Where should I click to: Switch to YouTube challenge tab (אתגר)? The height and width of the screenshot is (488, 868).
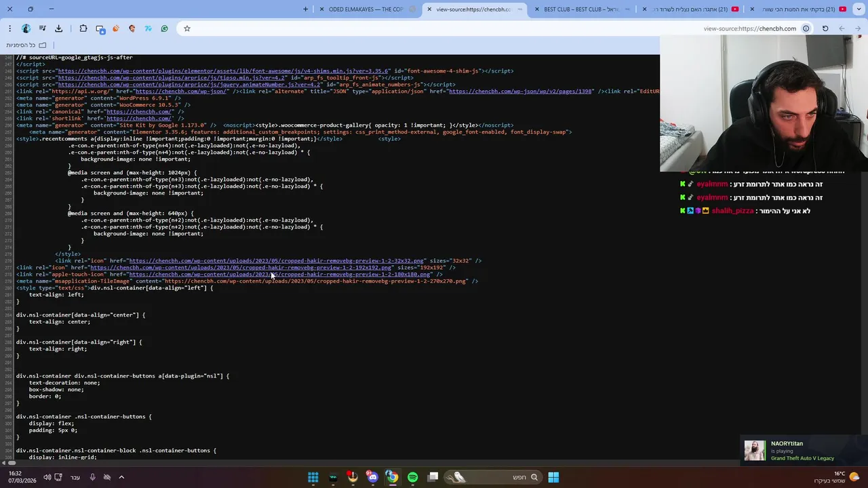click(692, 9)
